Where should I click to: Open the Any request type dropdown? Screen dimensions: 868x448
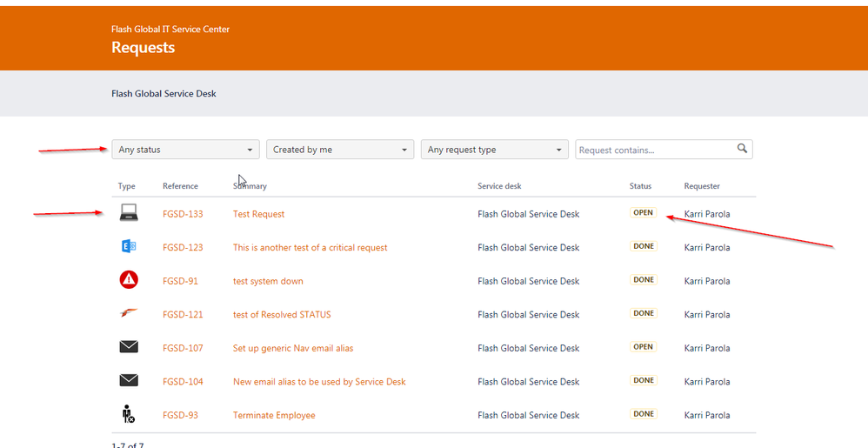point(494,150)
